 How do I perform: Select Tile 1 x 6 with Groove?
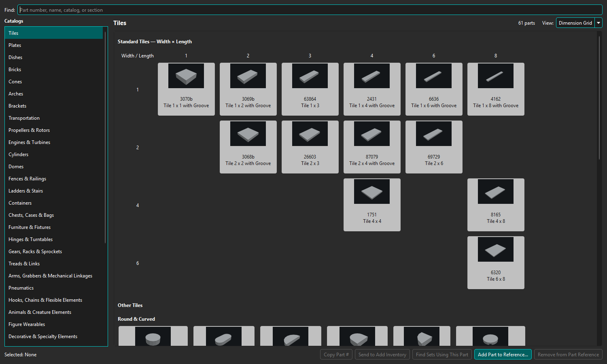pos(434,89)
